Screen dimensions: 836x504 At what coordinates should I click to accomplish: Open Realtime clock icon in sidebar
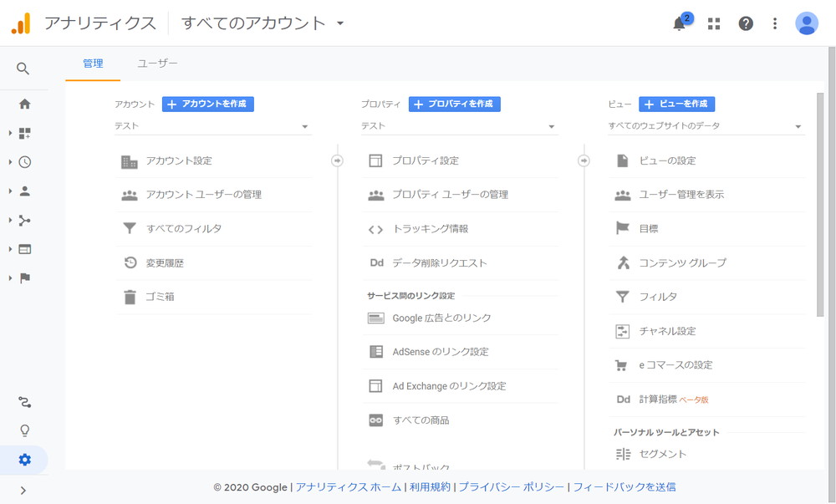[x=24, y=162]
